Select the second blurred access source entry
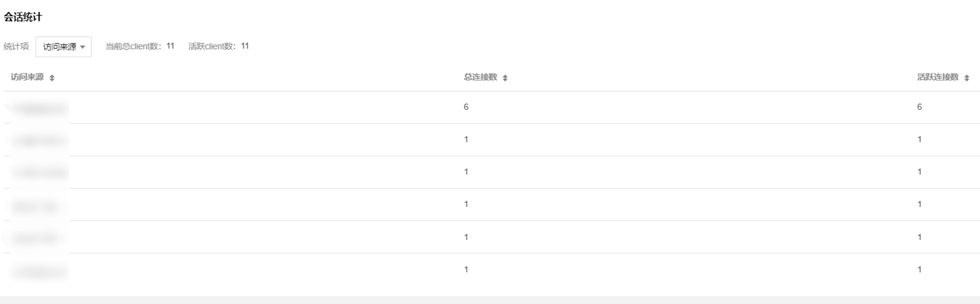The height and width of the screenshot is (304, 980). [39, 140]
